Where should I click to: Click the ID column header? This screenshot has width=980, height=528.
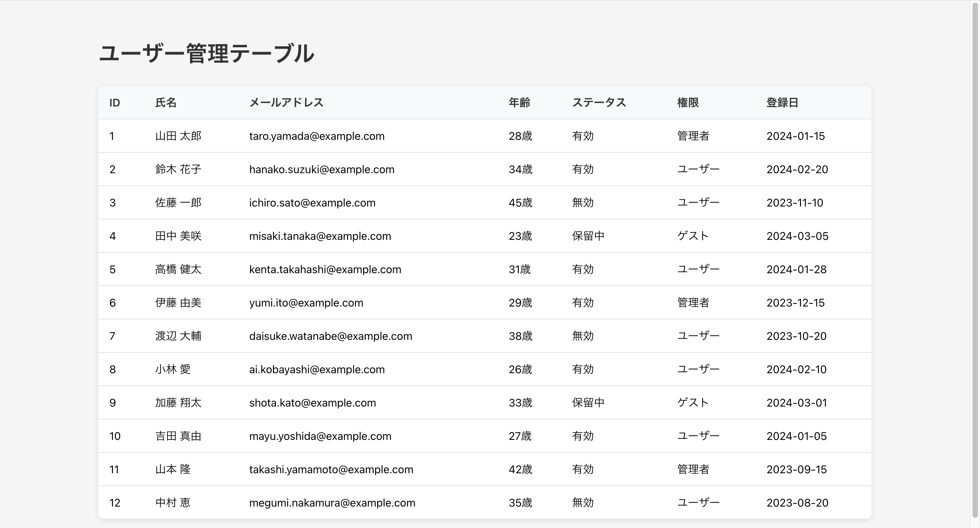pyautogui.click(x=115, y=103)
